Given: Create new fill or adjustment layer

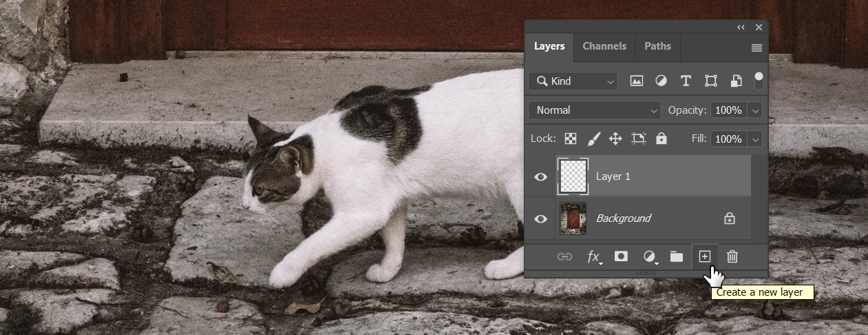Looking at the screenshot, I should coord(649,256).
